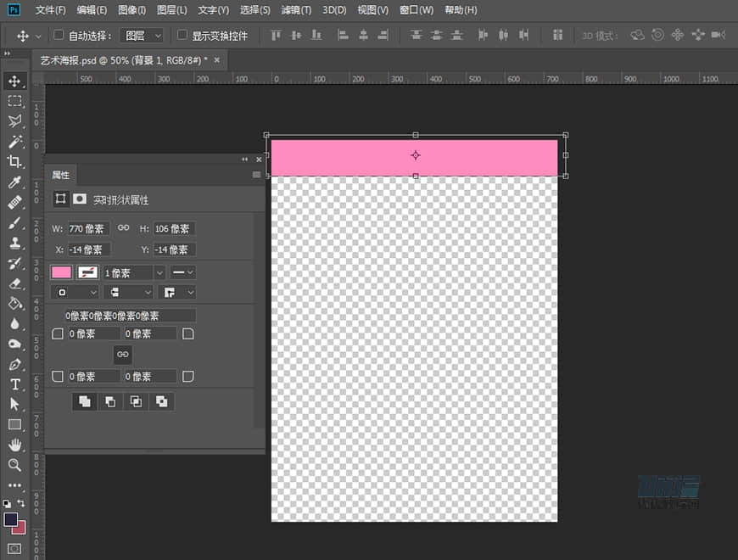This screenshot has width=738, height=560.
Task: Select the Path Selection tool
Action: (x=14, y=404)
